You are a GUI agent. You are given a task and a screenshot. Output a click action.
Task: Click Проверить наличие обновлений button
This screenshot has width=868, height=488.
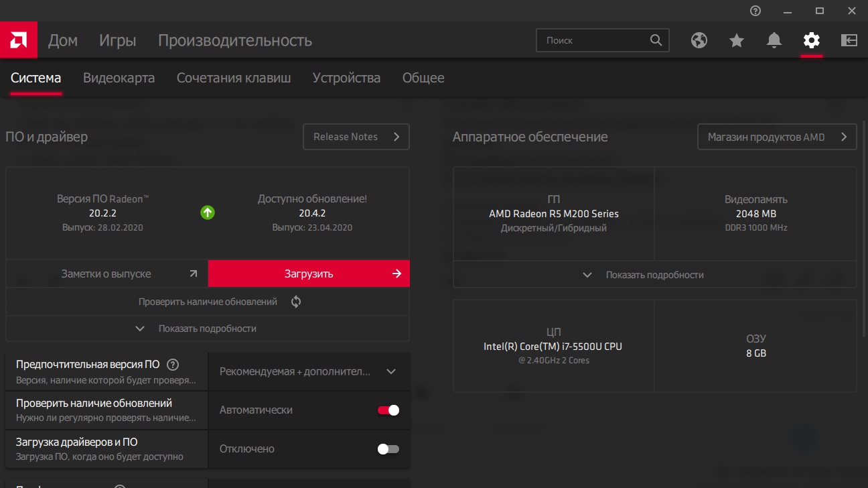pyautogui.click(x=208, y=302)
